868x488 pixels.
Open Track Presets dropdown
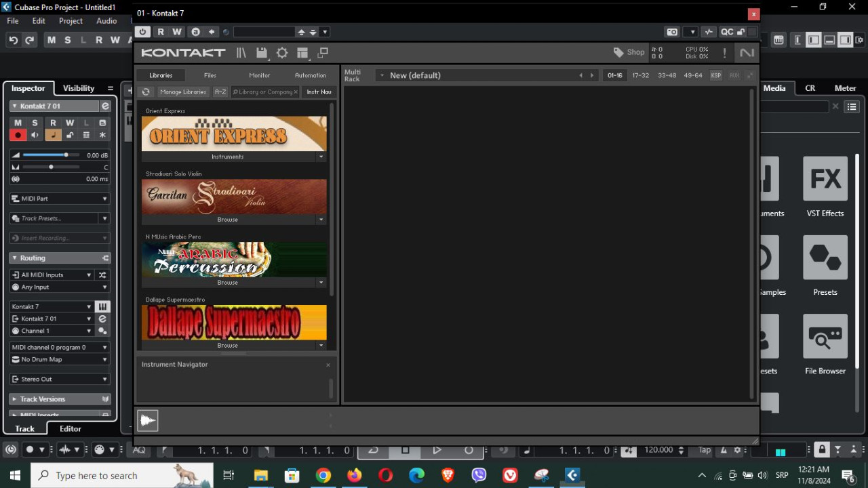coord(104,218)
